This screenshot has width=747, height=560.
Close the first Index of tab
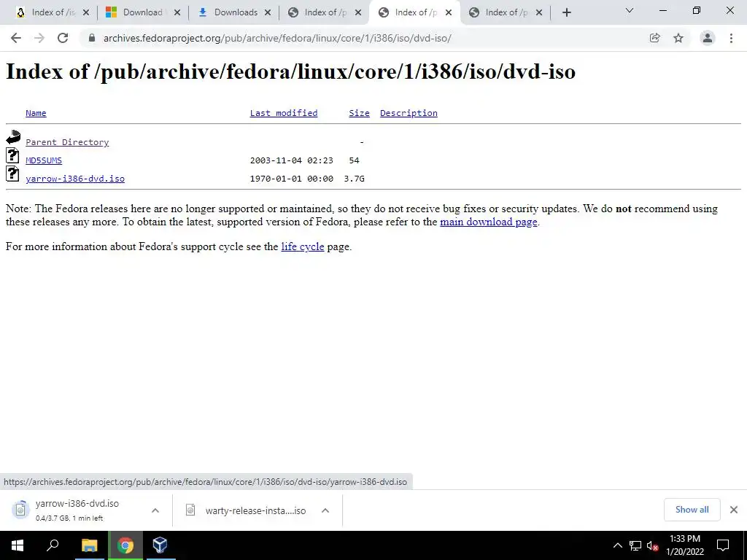click(x=86, y=13)
